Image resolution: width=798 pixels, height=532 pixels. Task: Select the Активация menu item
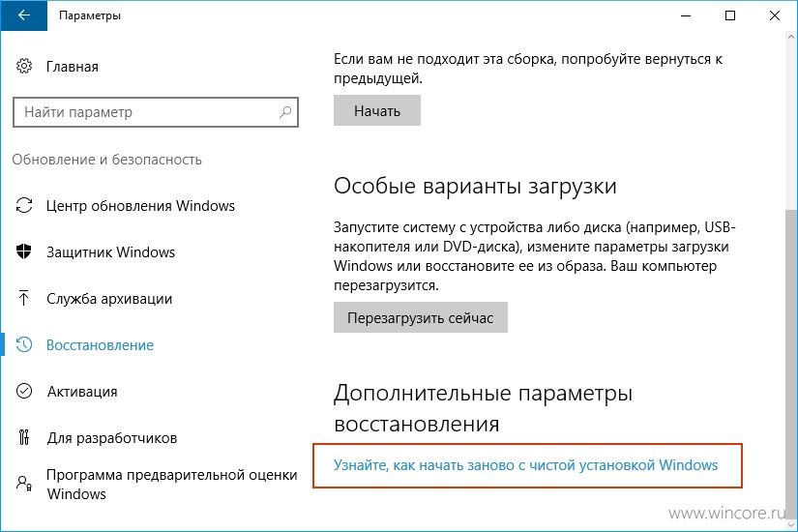82,392
